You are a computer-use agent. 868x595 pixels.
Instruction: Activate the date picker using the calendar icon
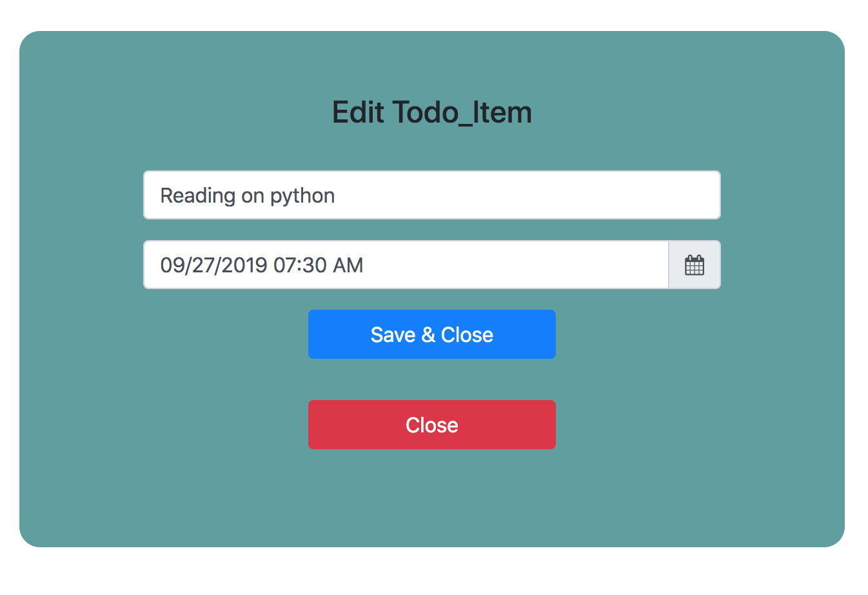click(694, 265)
